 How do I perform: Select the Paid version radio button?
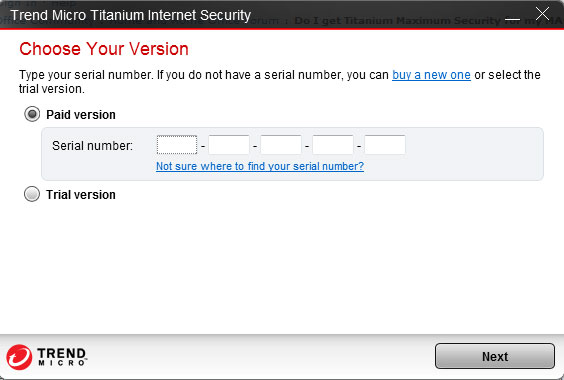click(x=32, y=114)
